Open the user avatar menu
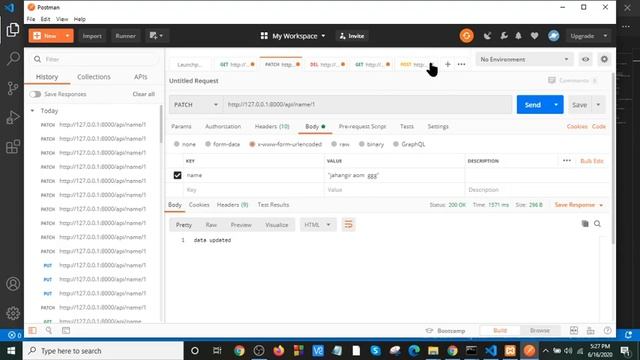Viewport: 640px width, 360px height. [553, 36]
